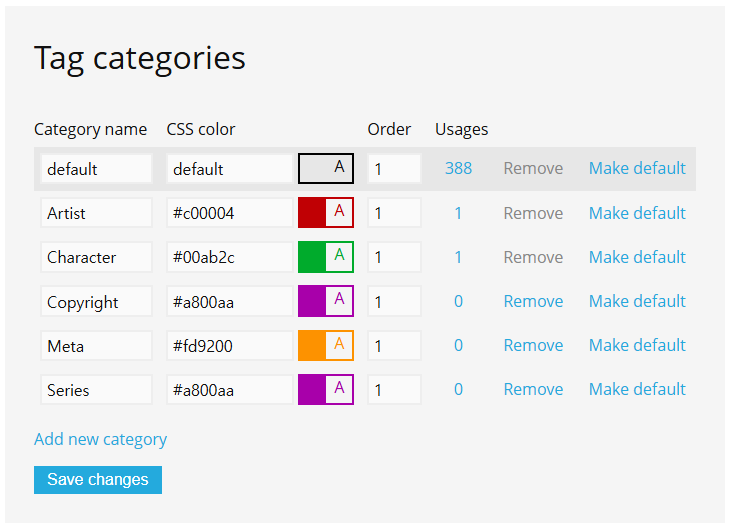Click the Meta row Order field

(x=394, y=346)
